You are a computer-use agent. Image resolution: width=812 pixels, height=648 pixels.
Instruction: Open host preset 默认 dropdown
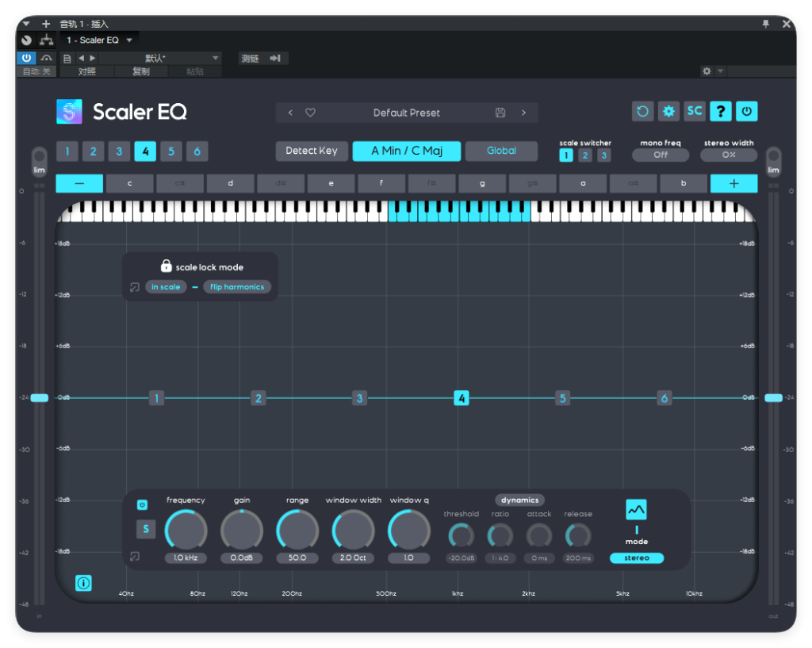pyautogui.click(x=216, y=58)
